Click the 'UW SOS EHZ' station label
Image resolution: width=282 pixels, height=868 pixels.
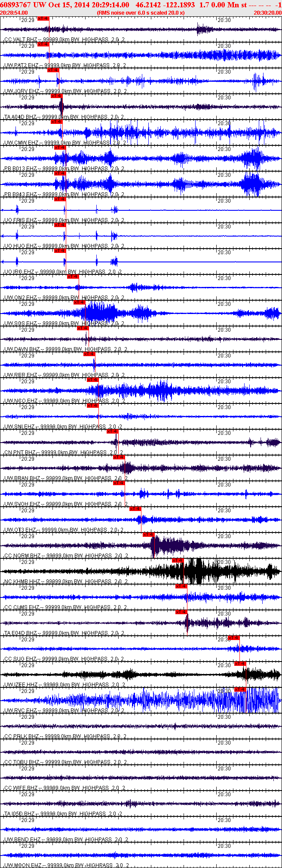click(x=20, y=323)
